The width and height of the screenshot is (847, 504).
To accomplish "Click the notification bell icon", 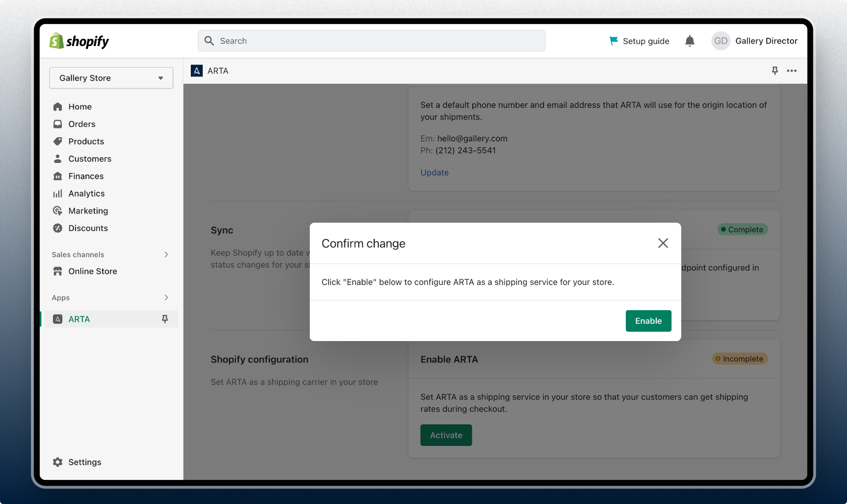I will 689,41.
